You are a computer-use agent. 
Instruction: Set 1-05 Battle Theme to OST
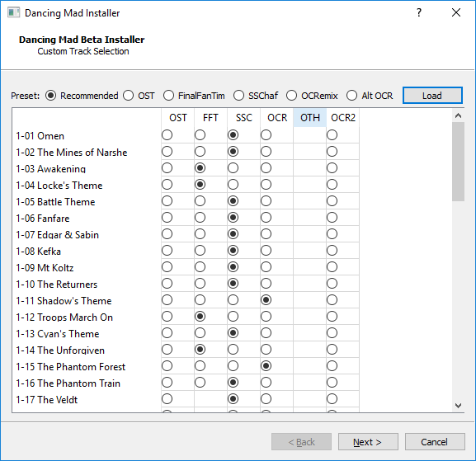167,201
